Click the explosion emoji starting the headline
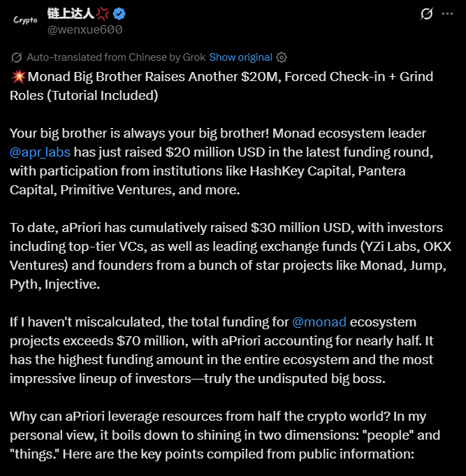This screenshot has height=476, width=466. 17,76
